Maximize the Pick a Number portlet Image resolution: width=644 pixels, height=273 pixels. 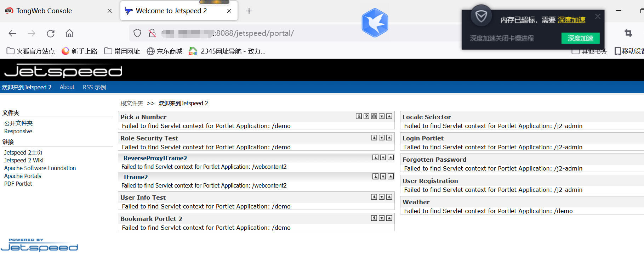[x=389, y=116]
